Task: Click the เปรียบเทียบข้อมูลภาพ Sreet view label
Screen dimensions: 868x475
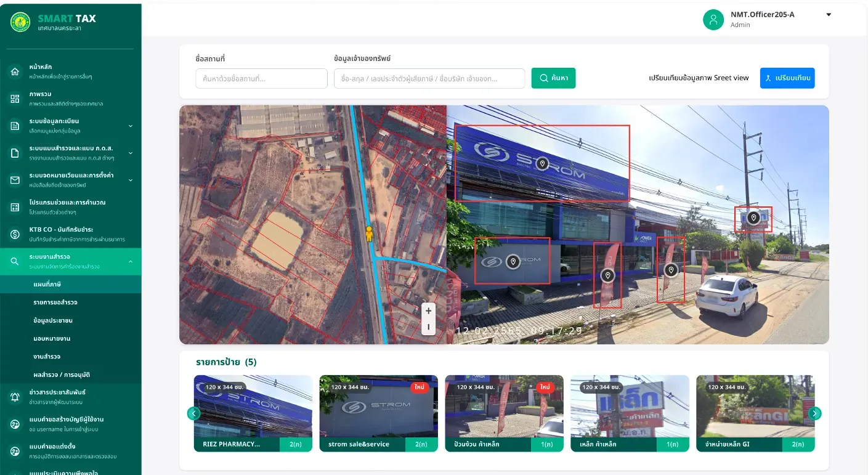Action: click(699, 78)
